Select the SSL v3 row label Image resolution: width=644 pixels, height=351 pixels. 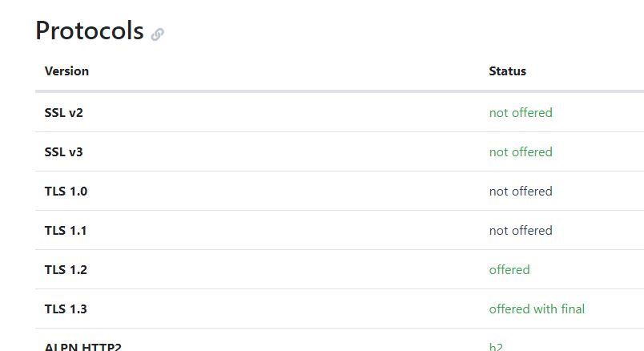[63, 151]
